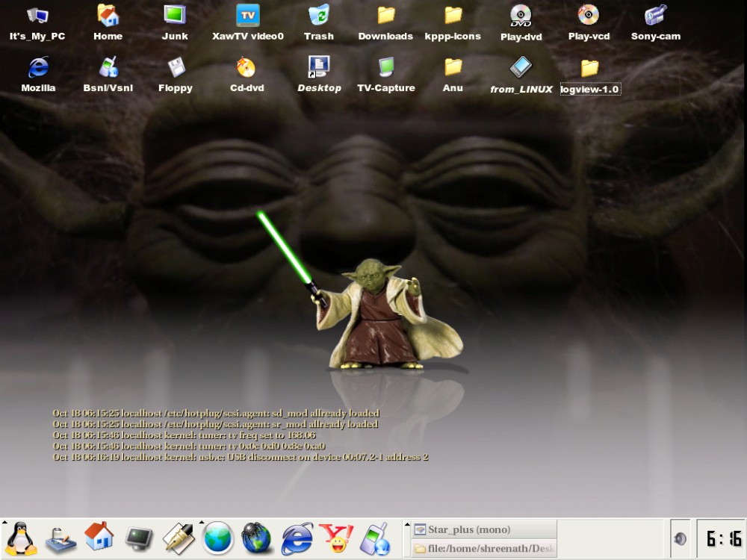
Task: Click the log line 'USB disconnect on device'
Action: (x=241, y=457)
